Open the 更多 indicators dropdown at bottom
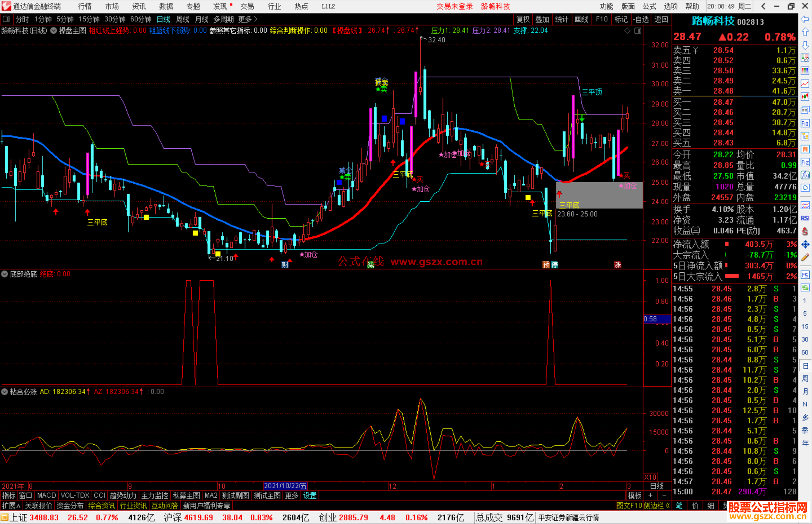This screenshot has height=524, width=812. pyautogui.click(x=292, y=496)
